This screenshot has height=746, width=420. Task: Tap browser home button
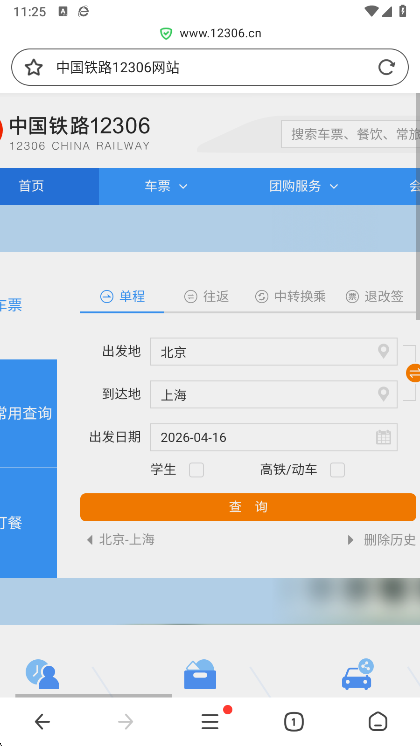(x=378, y=722)
